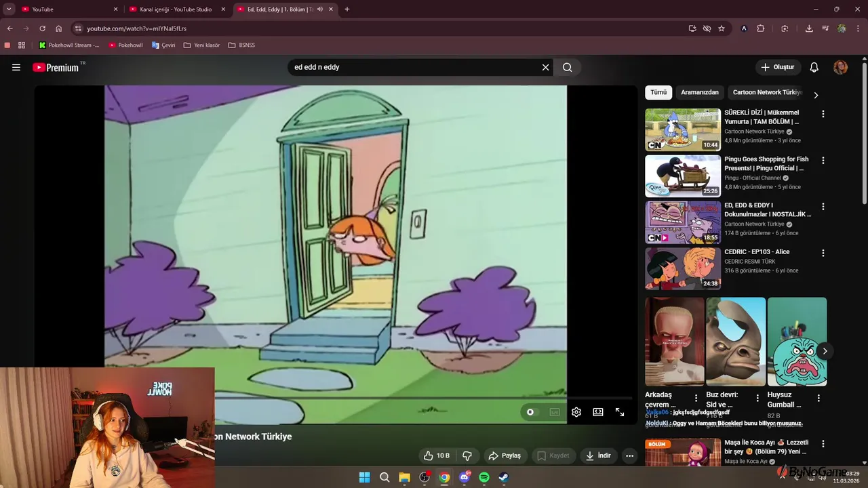This screenshot has height=488, width=868.
Task: Bookmark this page with the star icon
Action: click(x=722, y=28)
